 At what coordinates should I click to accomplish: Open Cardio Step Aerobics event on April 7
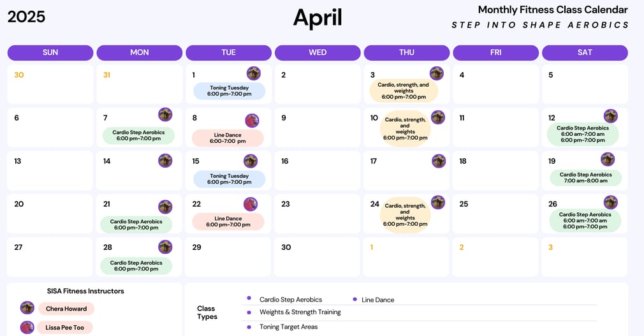tap(138, 136)
